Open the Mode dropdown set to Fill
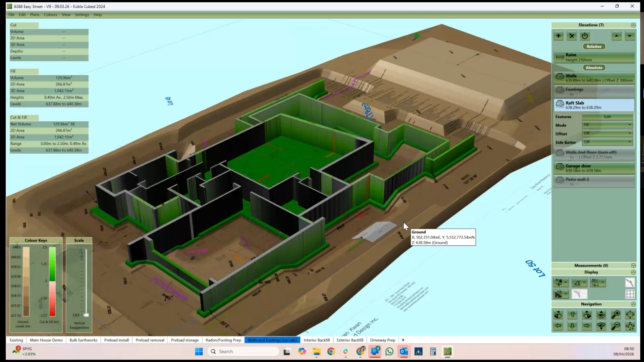The image size is (644, 362). [607, 125]
